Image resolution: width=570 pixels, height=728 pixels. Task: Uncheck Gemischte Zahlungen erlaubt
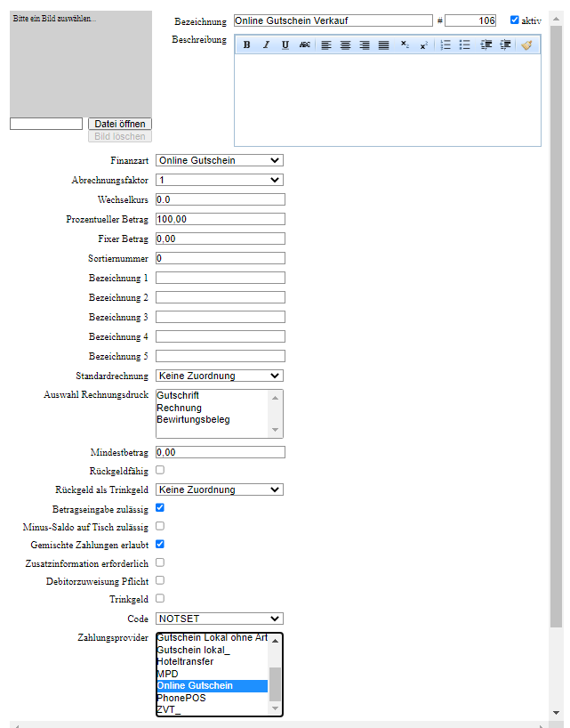pos(160,544)
